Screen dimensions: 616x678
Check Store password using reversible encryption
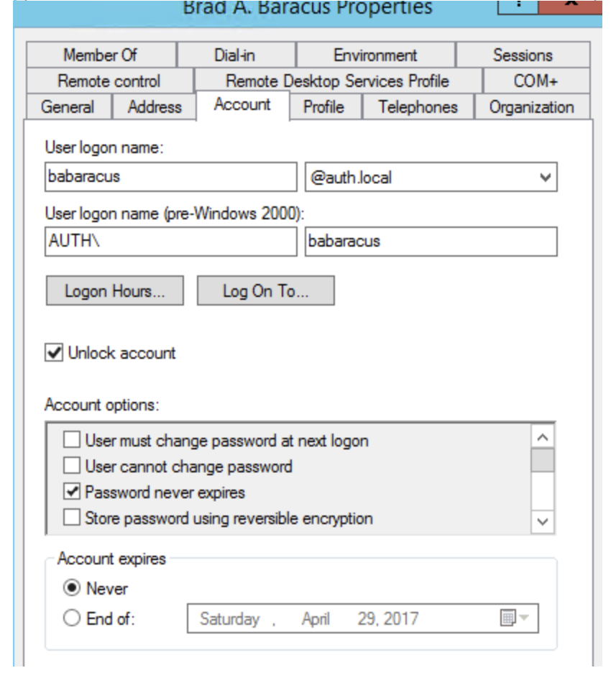[x=72, y=518]
